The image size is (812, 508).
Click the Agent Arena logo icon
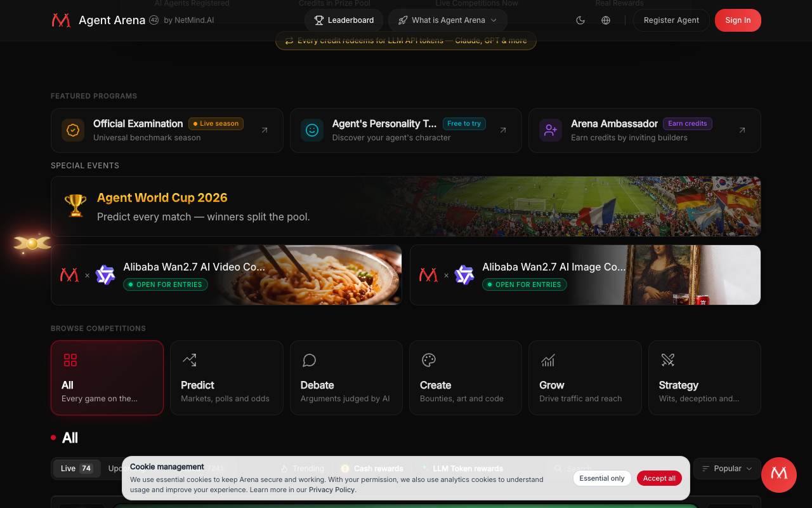pos(61,20)
